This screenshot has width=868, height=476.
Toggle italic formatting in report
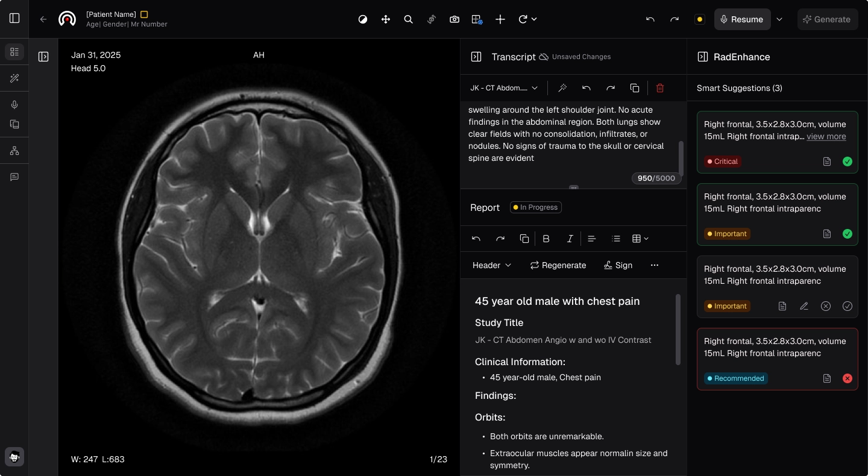pyautogui.click(x=570, y=239)
